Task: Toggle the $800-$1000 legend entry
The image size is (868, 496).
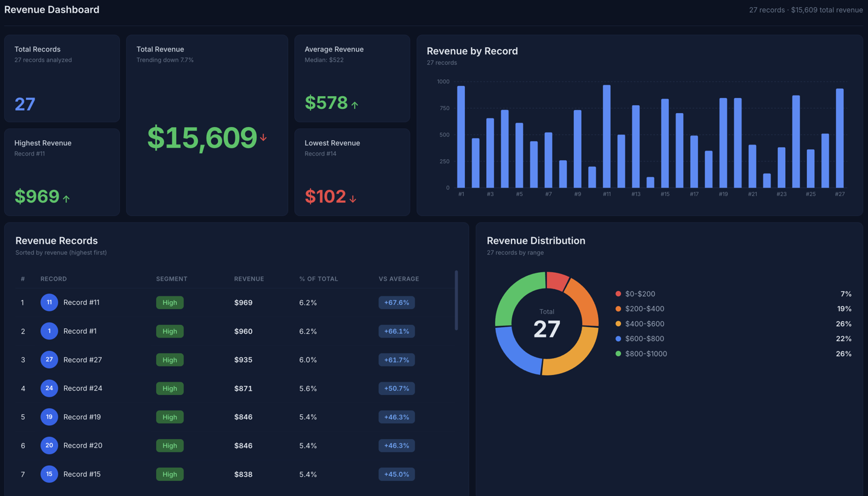Action: tap(645, 354)
